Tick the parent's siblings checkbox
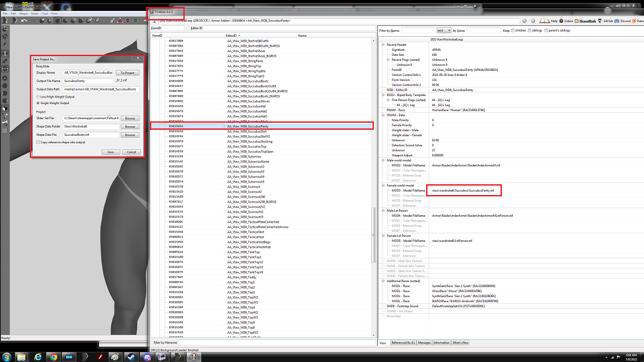644x362 pixels. click(547, 31)
